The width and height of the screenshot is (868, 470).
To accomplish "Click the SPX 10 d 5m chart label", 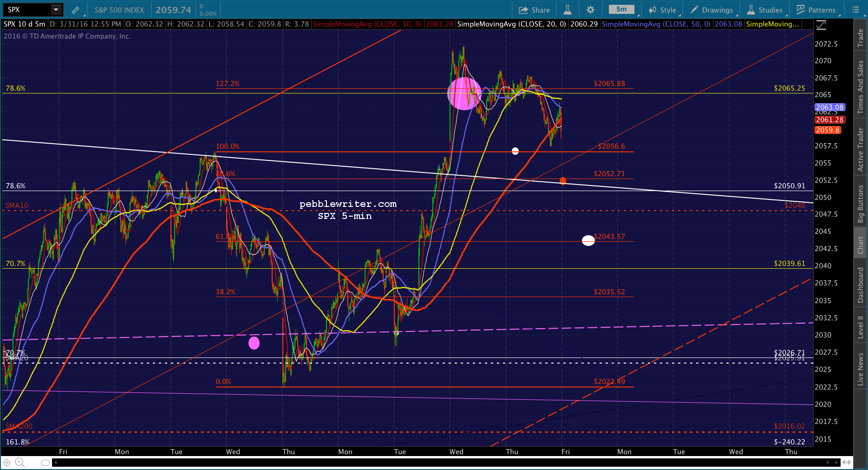I will (x=25, y=24).
